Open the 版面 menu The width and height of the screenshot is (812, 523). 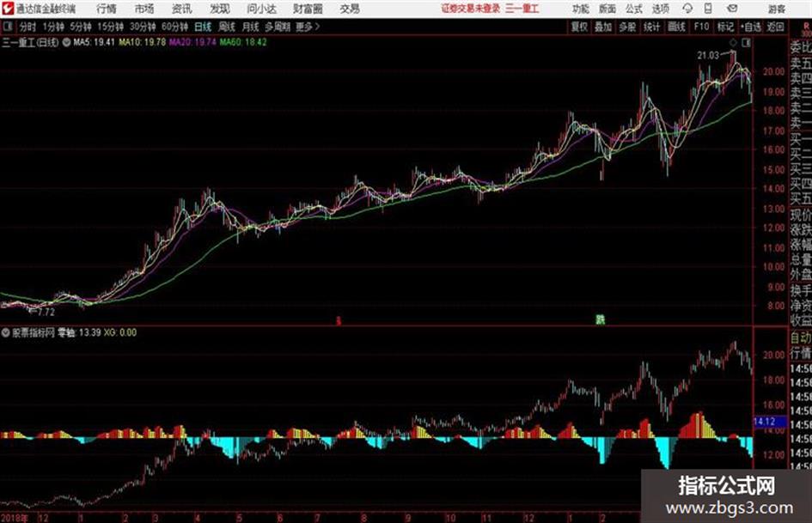click(x=607, y=9)
